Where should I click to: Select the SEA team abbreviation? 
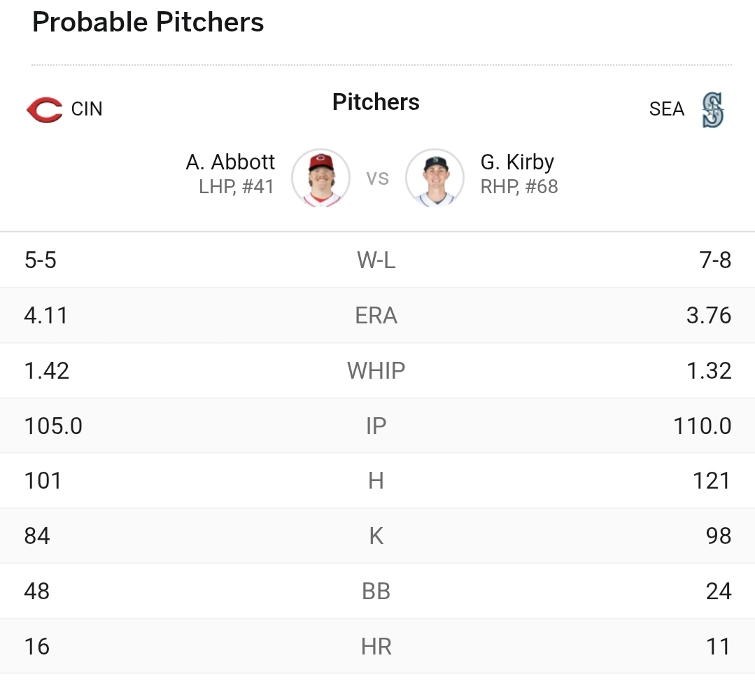pos(666,109)
